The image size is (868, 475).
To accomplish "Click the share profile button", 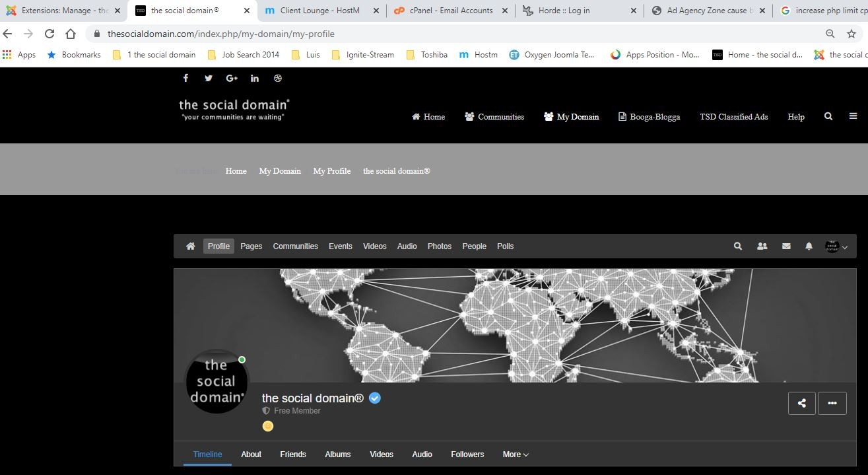I will click(x=801, y=404).
